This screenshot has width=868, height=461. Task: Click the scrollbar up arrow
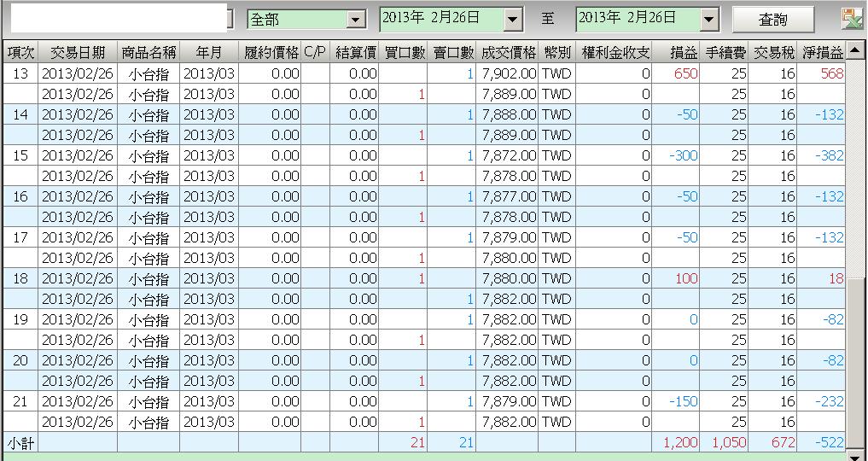point(854,51)
